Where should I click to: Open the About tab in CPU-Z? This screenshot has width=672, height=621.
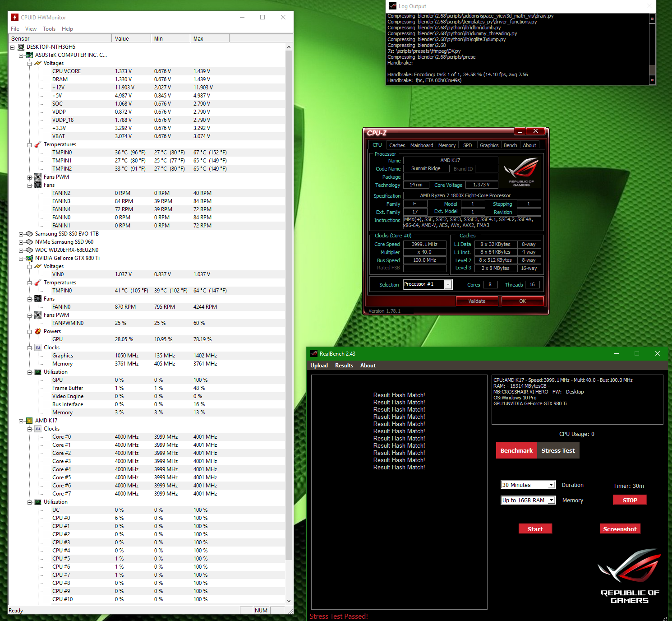point(529,145)
